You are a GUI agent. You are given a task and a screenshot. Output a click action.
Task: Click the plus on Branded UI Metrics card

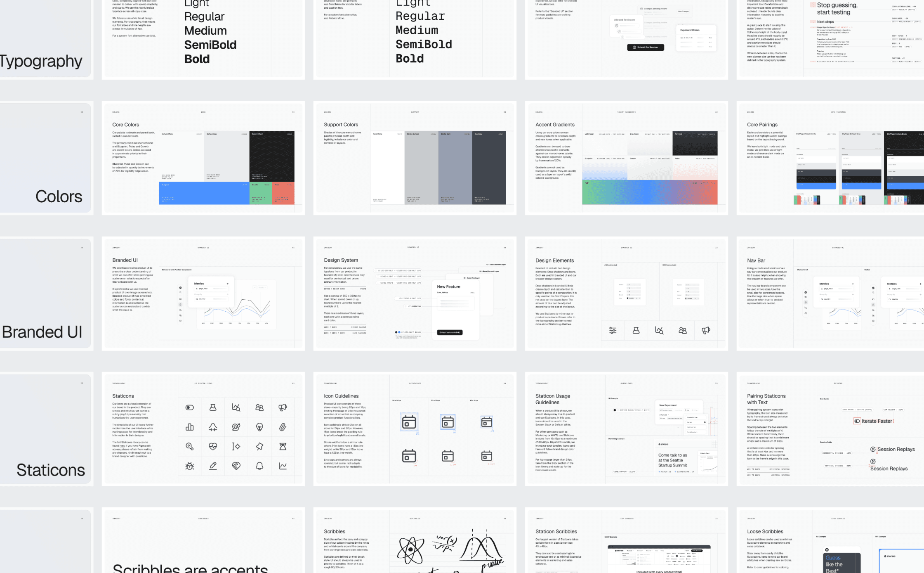[x=227, y=284]
